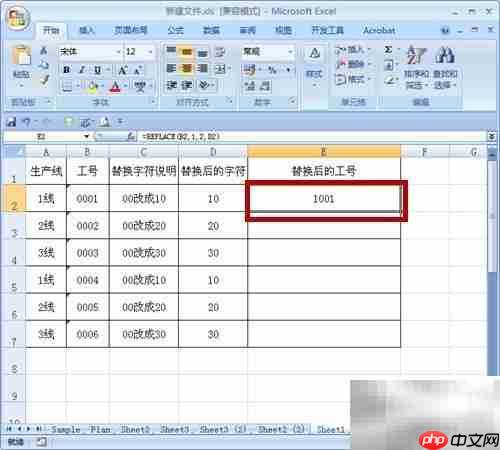This screenshot has height=450, width=500.
Task: Switch to the 插入 ribbon tab
Action: (87, 30)
